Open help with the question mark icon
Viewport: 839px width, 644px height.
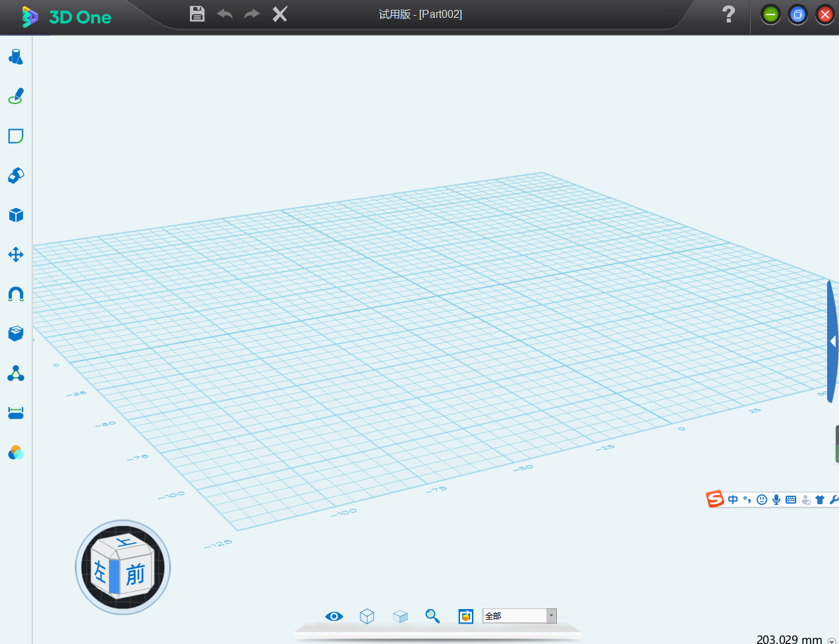point(728,14)
